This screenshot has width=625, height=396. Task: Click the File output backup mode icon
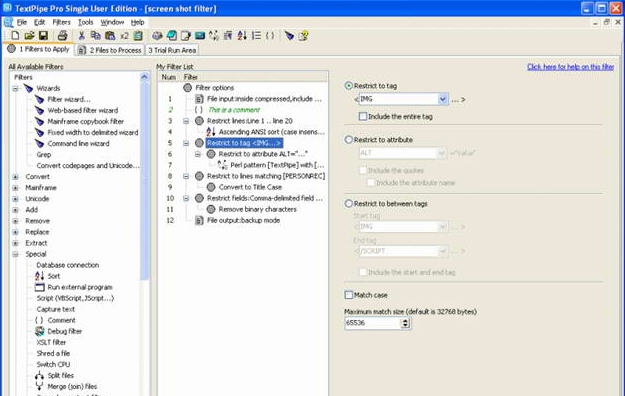pos(199,220)
